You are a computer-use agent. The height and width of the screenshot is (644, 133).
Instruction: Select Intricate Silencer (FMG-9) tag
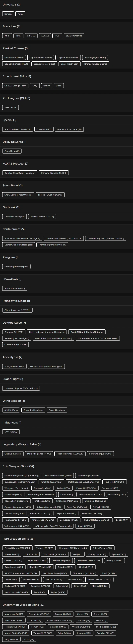[54, 173]
